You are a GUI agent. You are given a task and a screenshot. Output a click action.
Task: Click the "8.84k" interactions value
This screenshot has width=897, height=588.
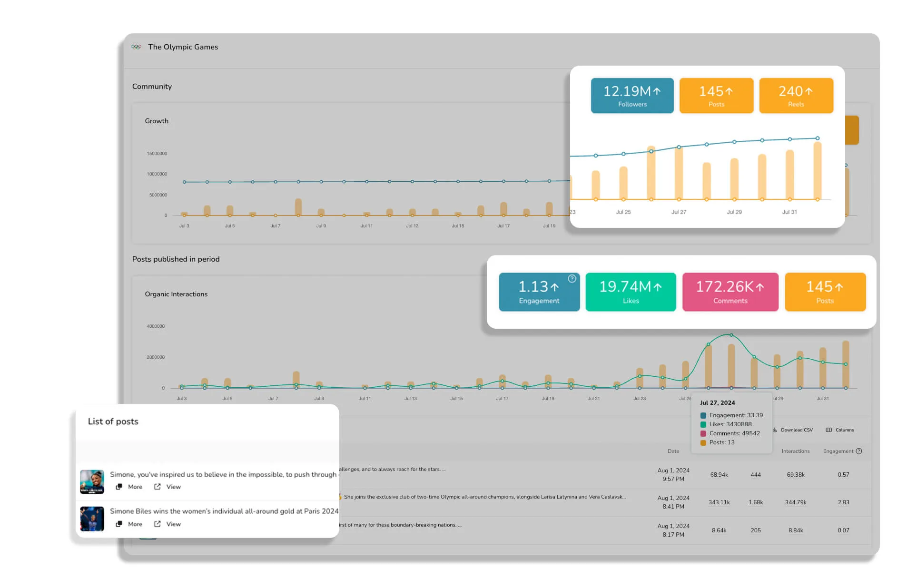point(796,530)
